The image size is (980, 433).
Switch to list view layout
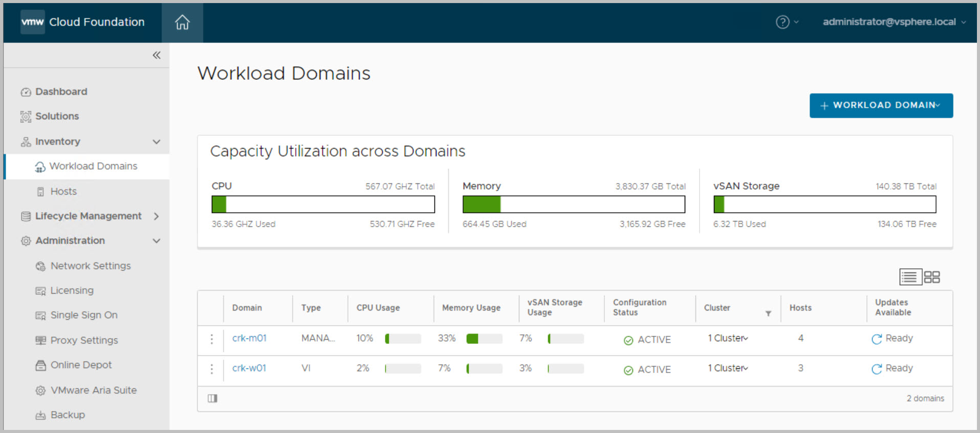910,277
